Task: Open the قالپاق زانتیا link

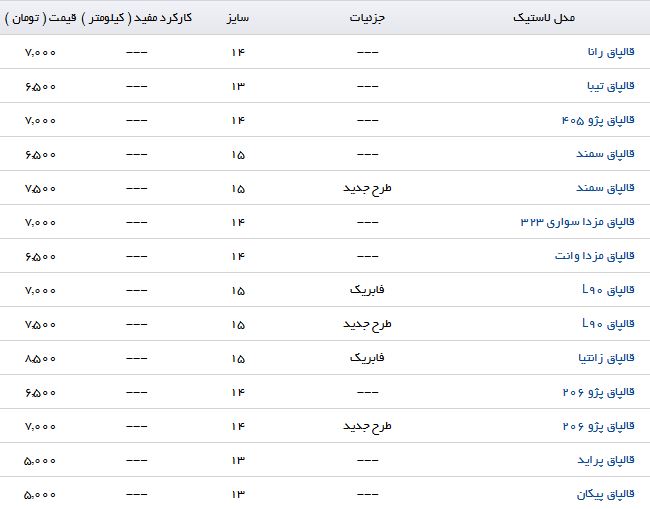Action: click(606, 358)
